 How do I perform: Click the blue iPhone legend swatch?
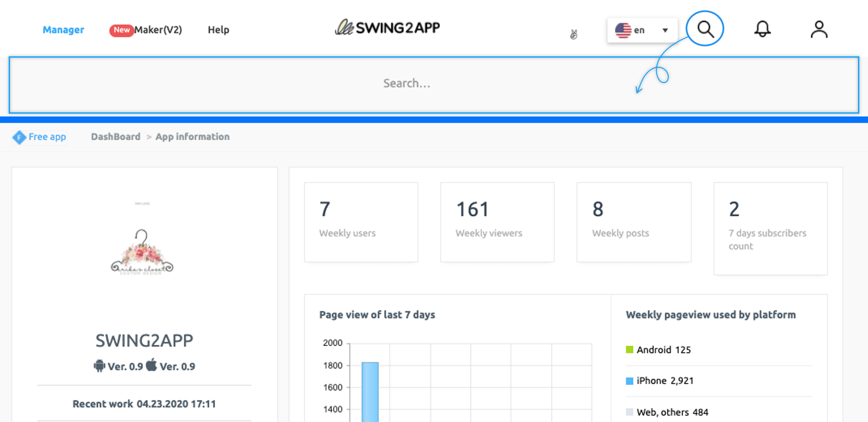click(629, 381)
